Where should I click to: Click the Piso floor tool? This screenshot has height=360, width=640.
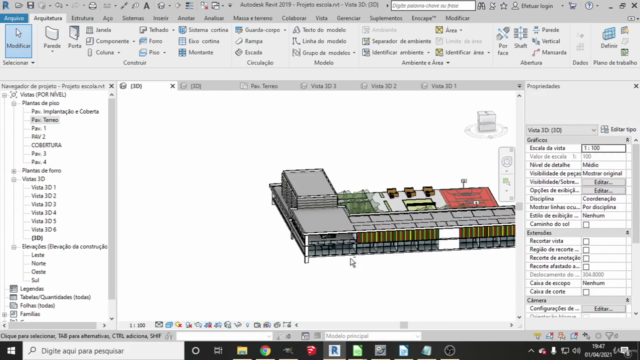[x=149, y=52]
